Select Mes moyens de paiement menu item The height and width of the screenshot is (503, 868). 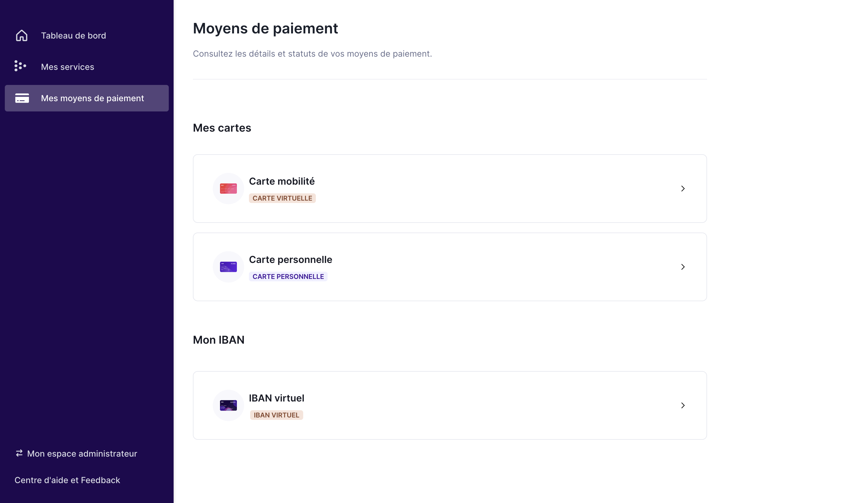pos(92,98)
